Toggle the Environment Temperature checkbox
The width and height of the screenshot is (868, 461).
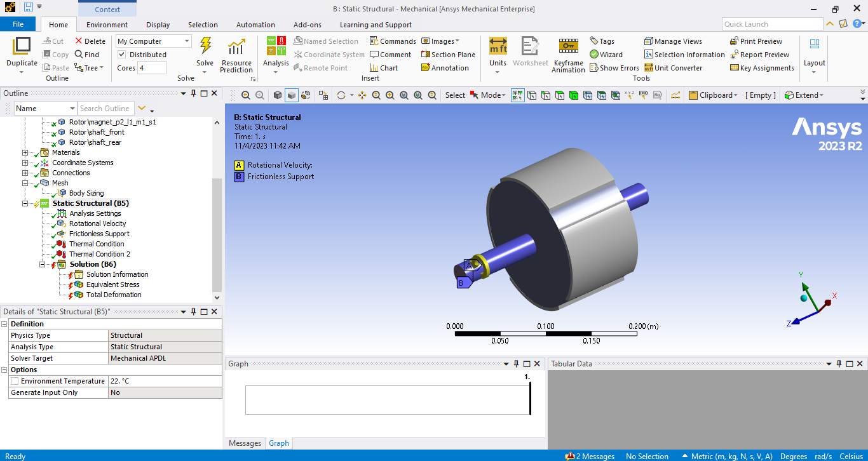click(x=15, y=381)
